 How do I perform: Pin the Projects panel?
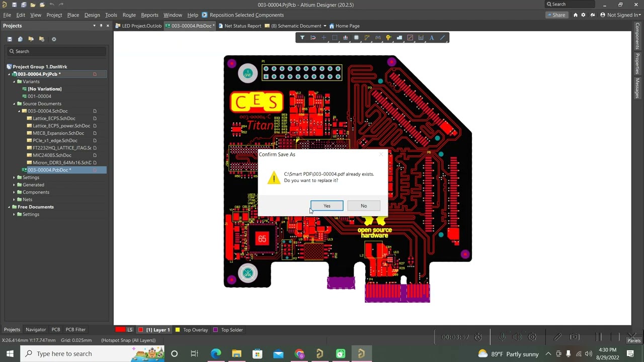(x=101, y=26)
